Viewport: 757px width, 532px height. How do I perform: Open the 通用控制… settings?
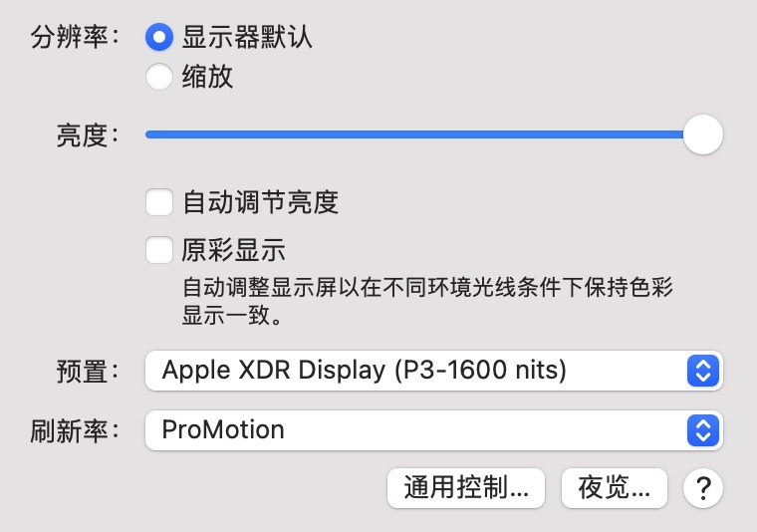[466, 488]
